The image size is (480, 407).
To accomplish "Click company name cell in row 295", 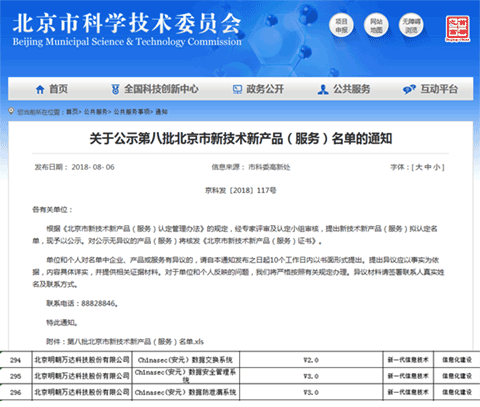I will click(x=82, y=376).
